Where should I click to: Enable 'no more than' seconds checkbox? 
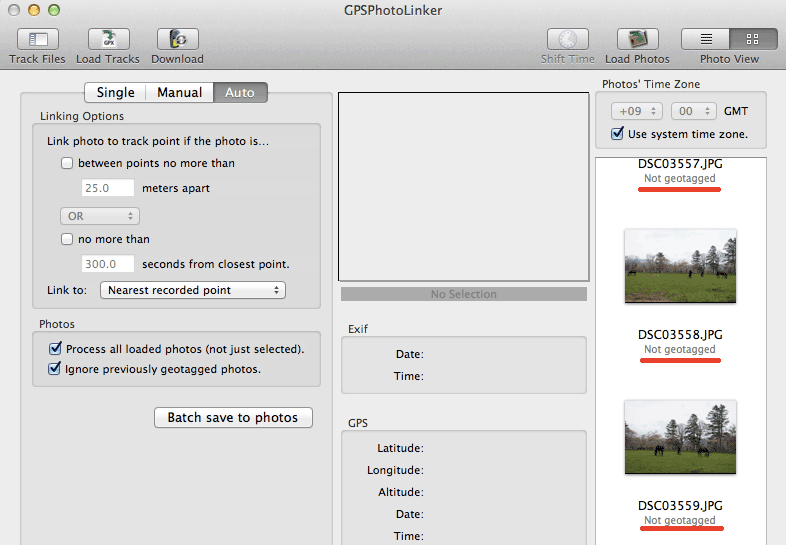click(67, 239)
